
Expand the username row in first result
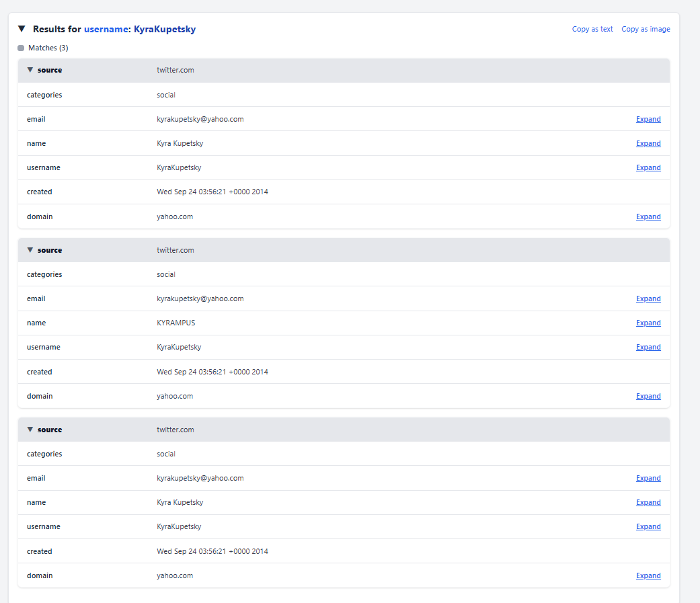[x=648, y=167]
